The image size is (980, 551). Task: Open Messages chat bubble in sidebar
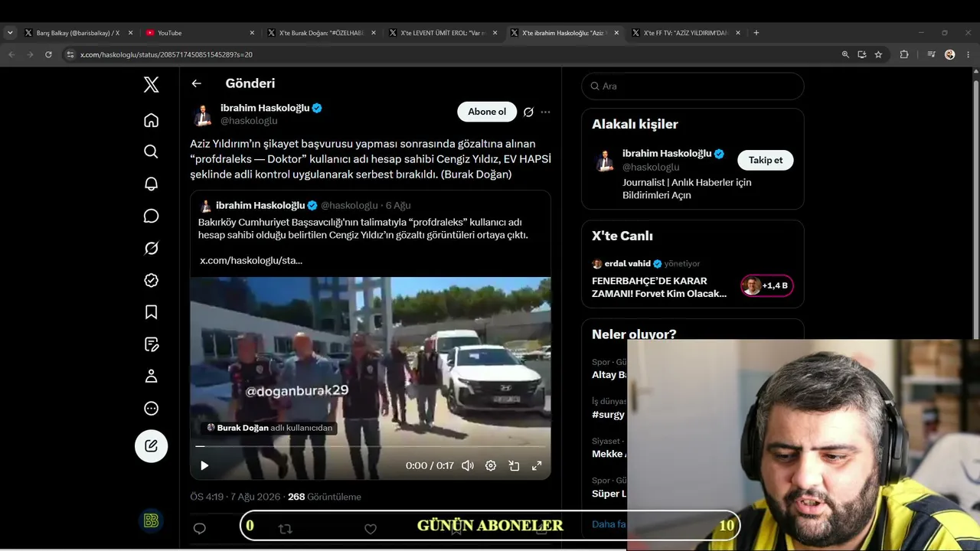152,216
